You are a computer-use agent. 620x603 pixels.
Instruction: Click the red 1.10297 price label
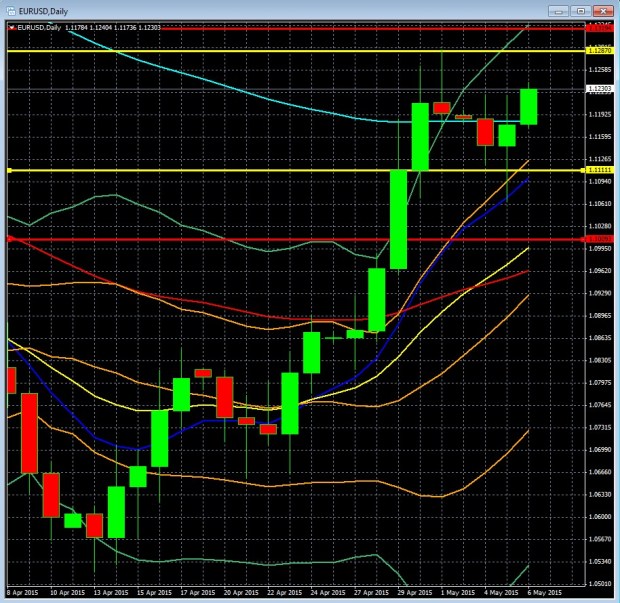coord(600,239)
